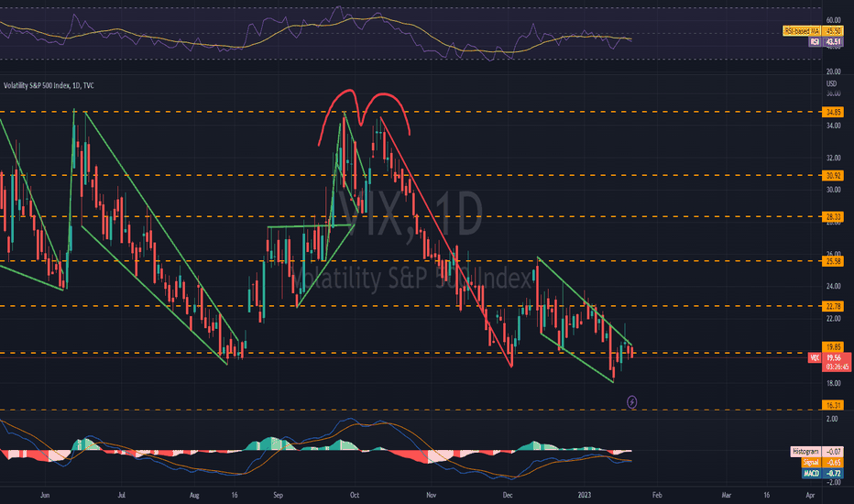
Task: Click the 60.00 tick on RSI scale
Action: pos(833,20)
